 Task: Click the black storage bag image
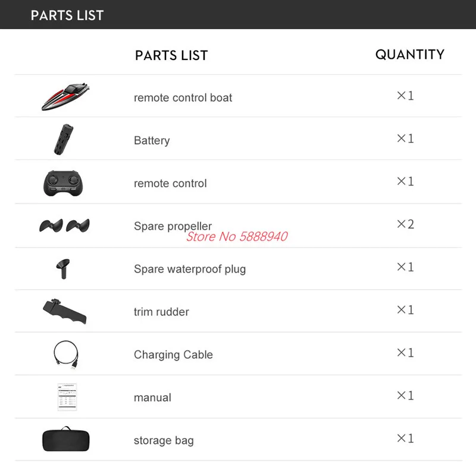coord(66,439)
